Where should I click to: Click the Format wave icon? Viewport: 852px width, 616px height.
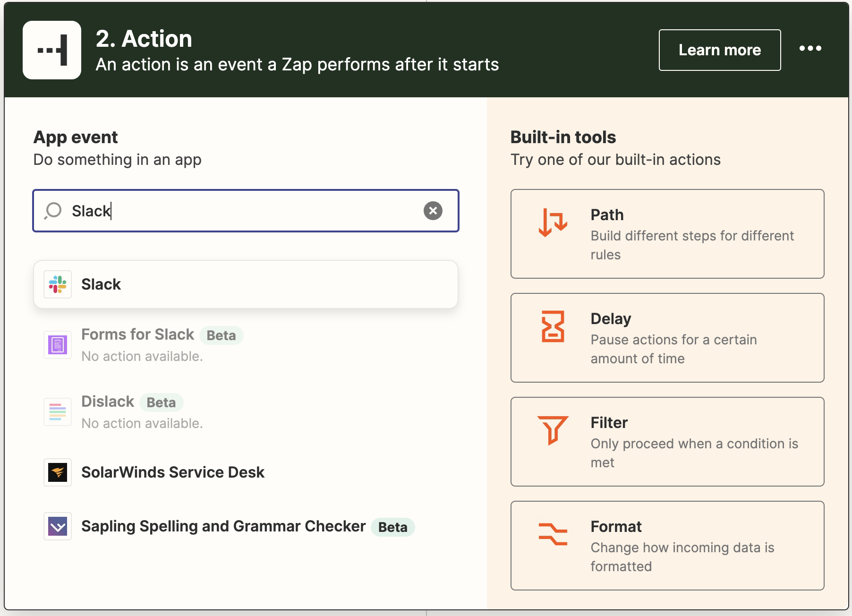[553, 534]
